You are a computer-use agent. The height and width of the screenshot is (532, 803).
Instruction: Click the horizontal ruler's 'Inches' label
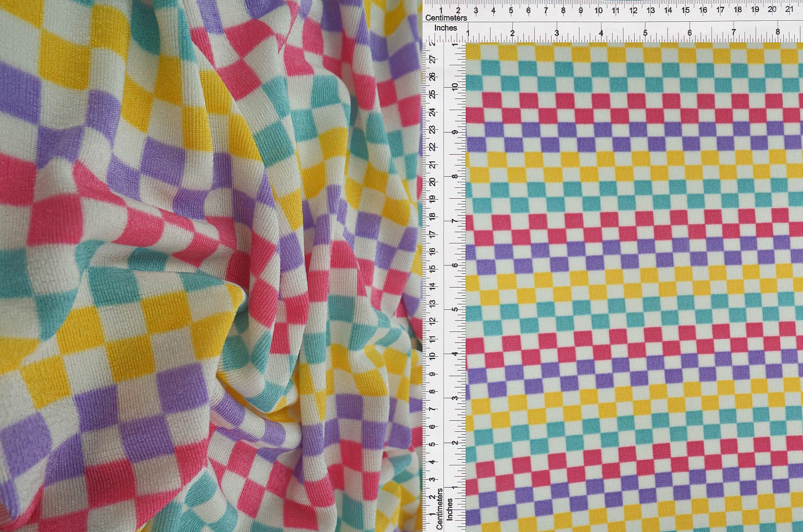446,28
